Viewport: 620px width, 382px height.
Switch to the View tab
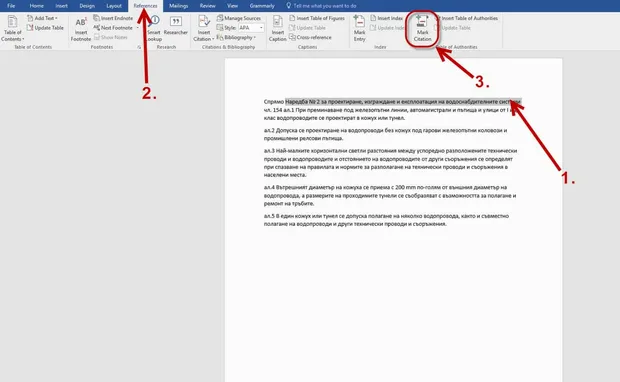pyautogui.click(x=232, y=6)
